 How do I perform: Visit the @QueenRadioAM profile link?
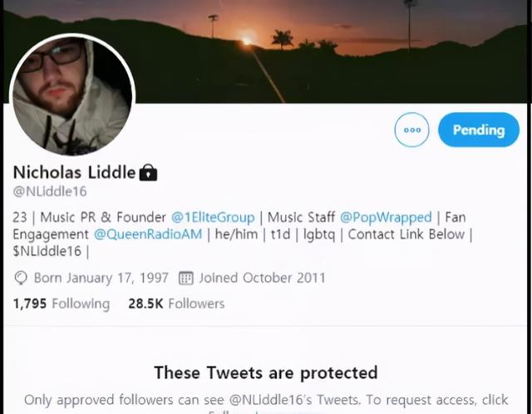[x=148, y=234]
